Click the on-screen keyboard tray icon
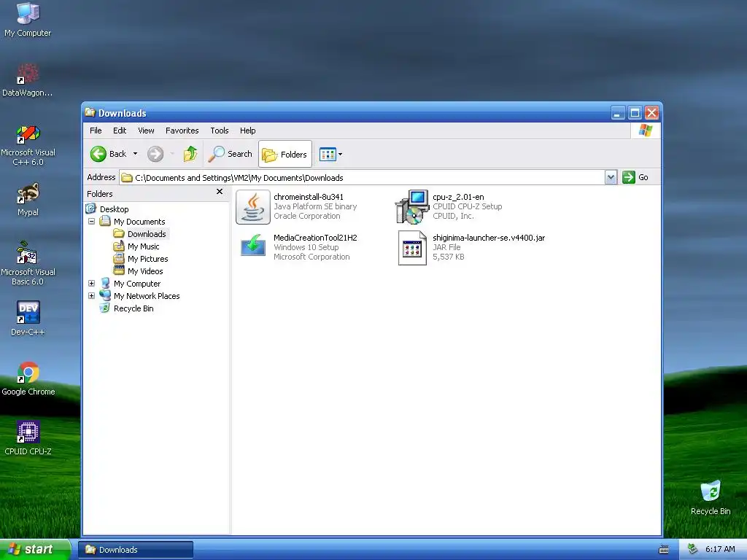The height and width of the screenshot is (560, 747). pos(664,550)
